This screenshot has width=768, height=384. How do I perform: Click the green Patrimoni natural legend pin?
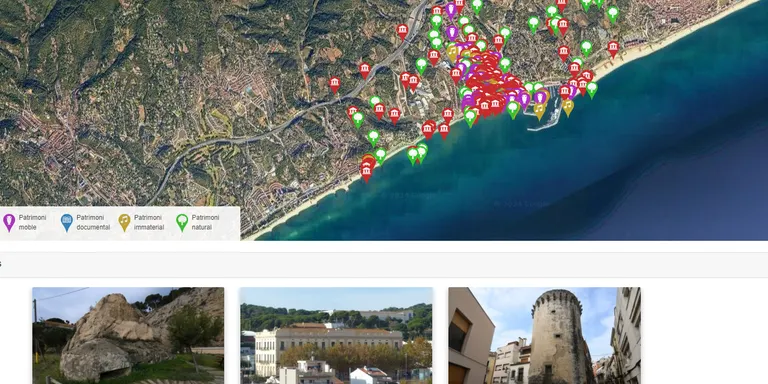click(182, 222)
